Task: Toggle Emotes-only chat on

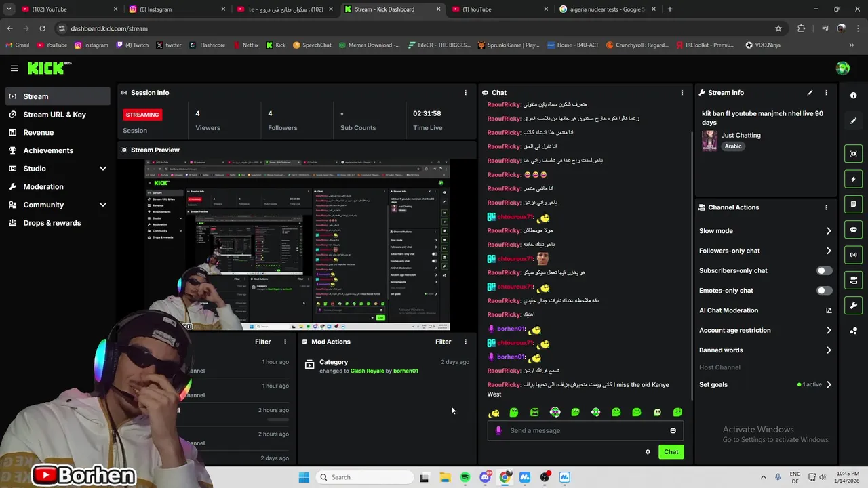Action: click(824, 291)
